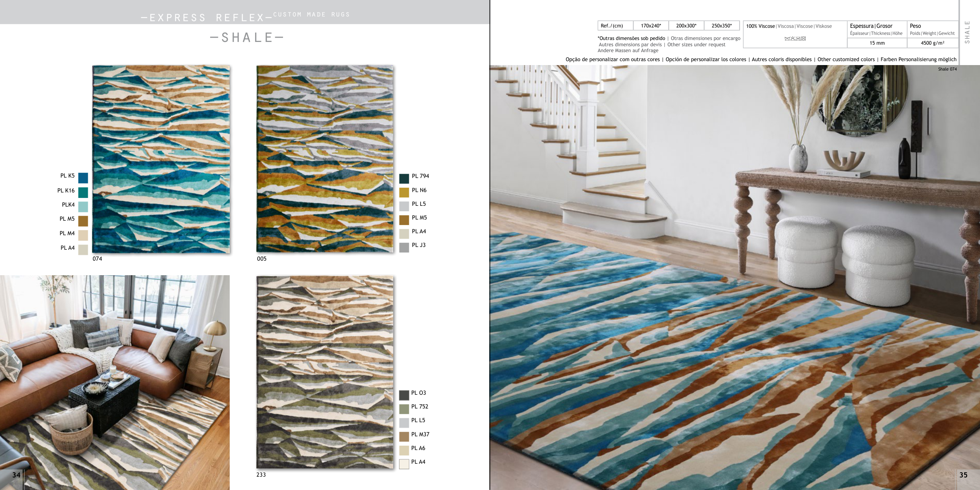This screenshot has width=980, height=490.
Task: Open the Shale 005 rug thumbnail
Action: tap(325, 159)
